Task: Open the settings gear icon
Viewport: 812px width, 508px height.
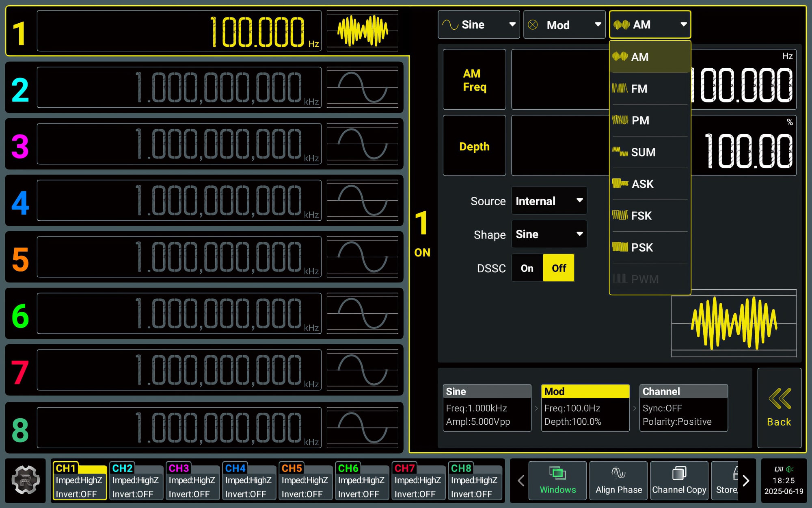Action: (26, 480)
